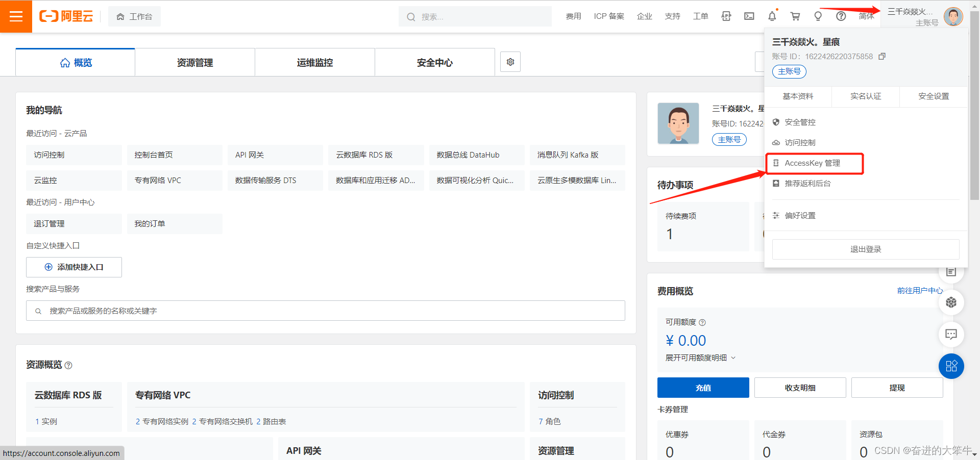Click the 可用额度 help icon
Screen dimensions: 980x460
[702, 322]
